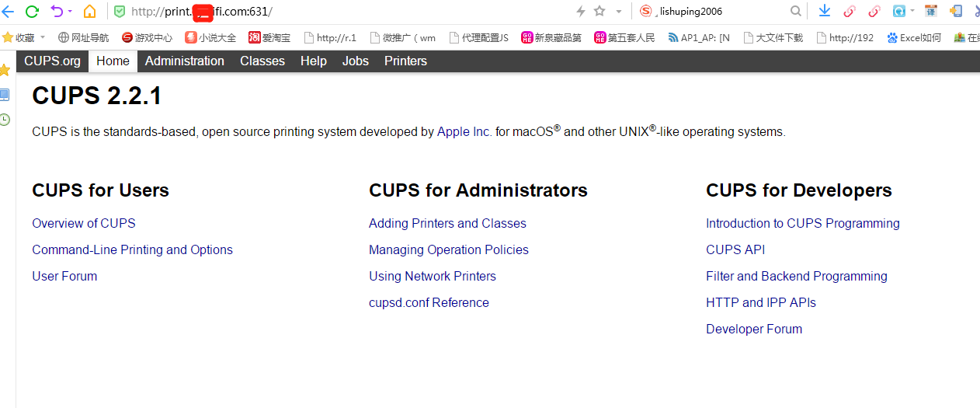Go back with the blue back arrow
Screen dimensions: 980x408
coord(8,11)
